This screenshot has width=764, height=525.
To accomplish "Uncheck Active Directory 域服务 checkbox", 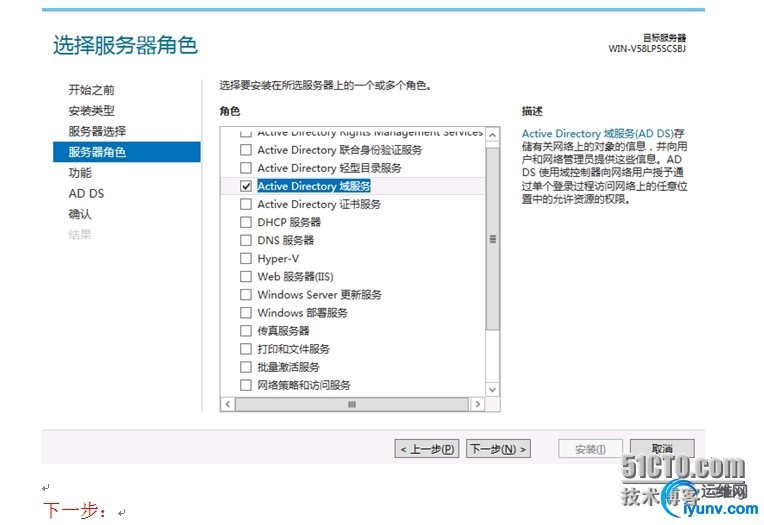I will tap(246, 186).
